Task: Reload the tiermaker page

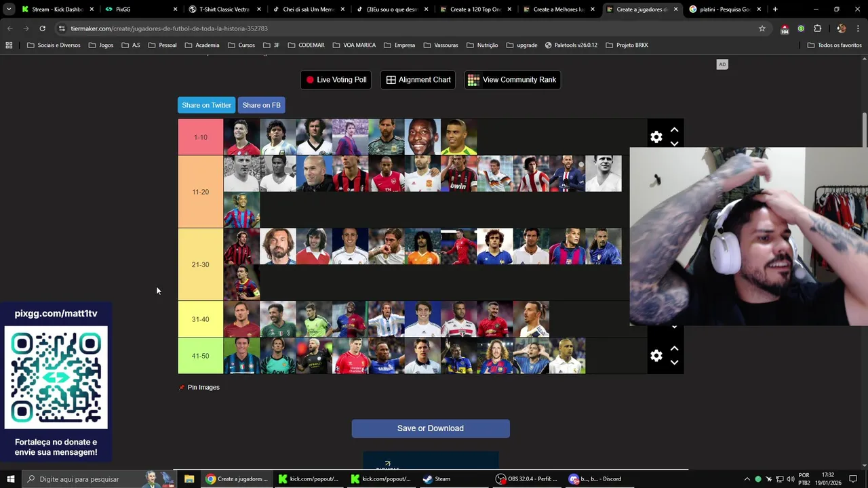Action: [42, 28]
